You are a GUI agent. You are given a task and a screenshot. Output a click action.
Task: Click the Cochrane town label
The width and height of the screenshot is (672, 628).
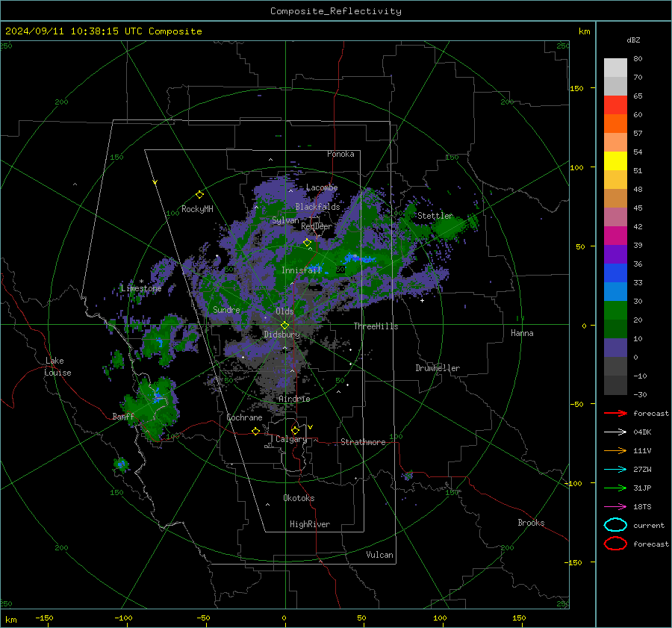pyautogui.click(x=244, y=417)
